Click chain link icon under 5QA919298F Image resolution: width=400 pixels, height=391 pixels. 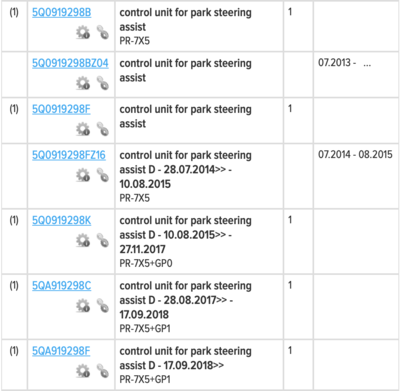coord(103,371)
